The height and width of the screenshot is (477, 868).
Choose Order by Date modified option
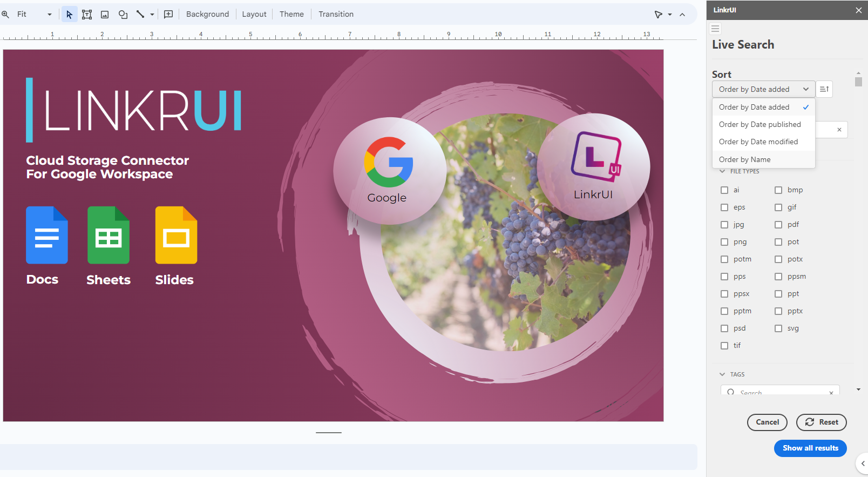pos(763,142)
